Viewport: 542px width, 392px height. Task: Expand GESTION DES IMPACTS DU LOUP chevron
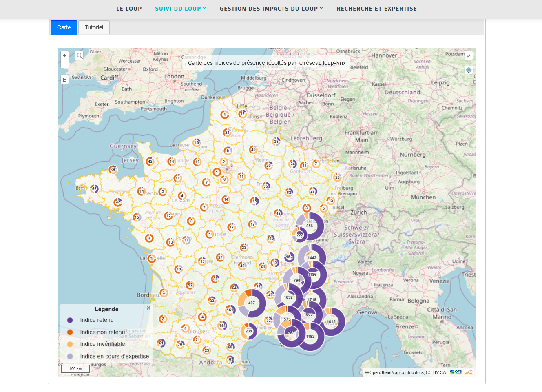coord(321,8)
